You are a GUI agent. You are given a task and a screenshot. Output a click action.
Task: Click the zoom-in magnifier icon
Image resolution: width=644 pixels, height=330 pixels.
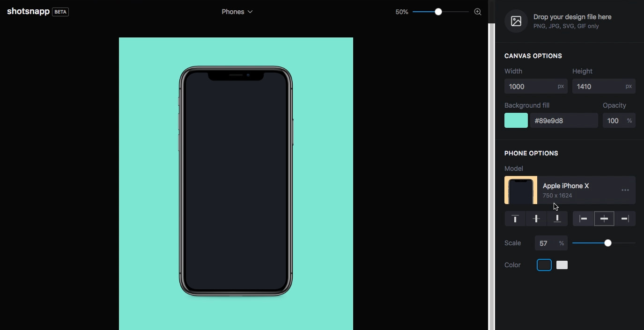pos(478,12)
